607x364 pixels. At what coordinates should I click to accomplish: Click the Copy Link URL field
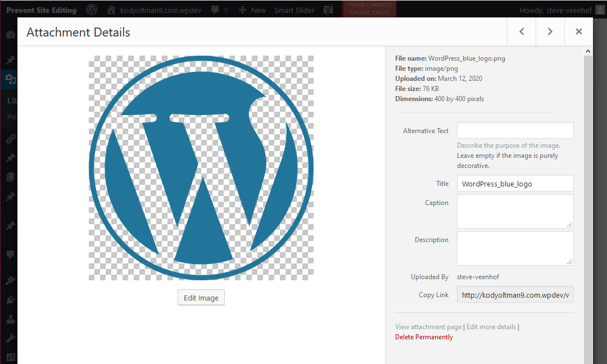click(515, 295)
